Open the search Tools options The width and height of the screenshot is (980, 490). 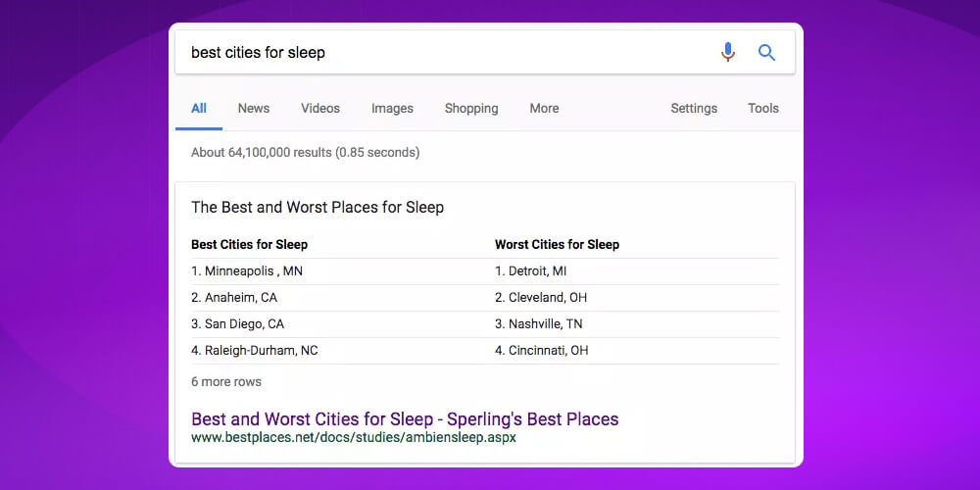(762, 109)
